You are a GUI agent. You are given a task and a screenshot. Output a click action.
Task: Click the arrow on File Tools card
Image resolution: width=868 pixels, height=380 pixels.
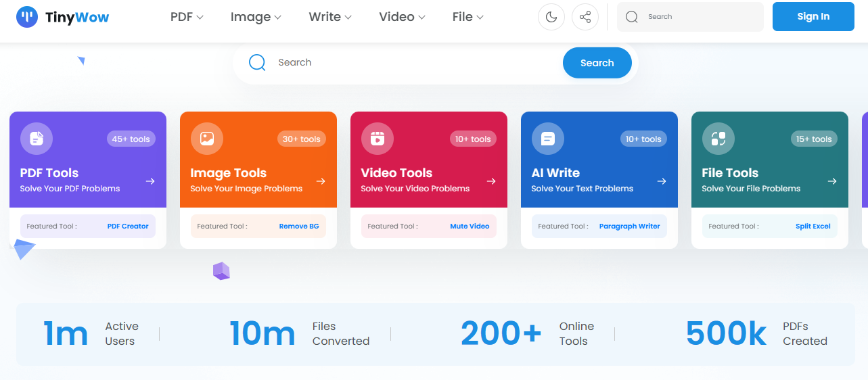(832, 181)
